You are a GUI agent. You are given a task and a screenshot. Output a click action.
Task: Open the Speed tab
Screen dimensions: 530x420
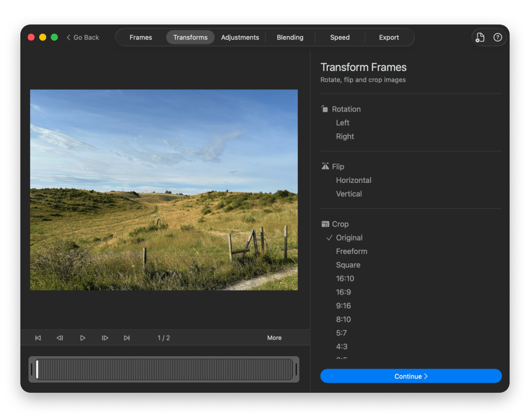340,37
